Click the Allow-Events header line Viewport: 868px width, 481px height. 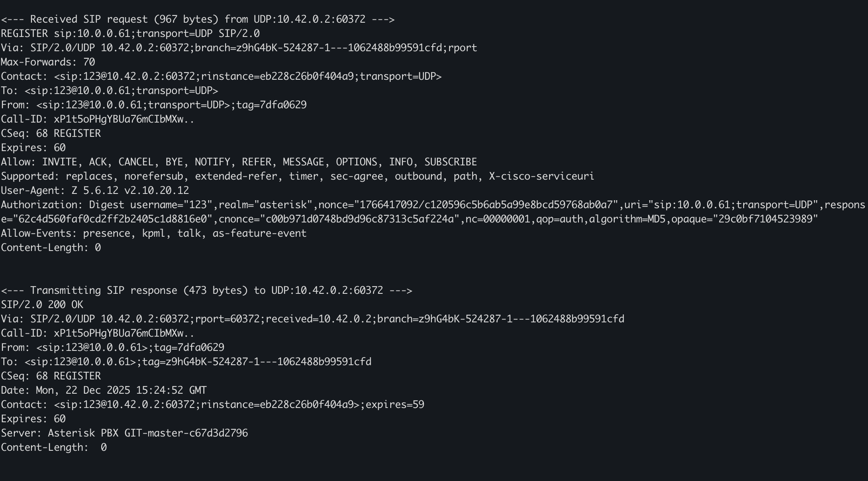(154, 233)
